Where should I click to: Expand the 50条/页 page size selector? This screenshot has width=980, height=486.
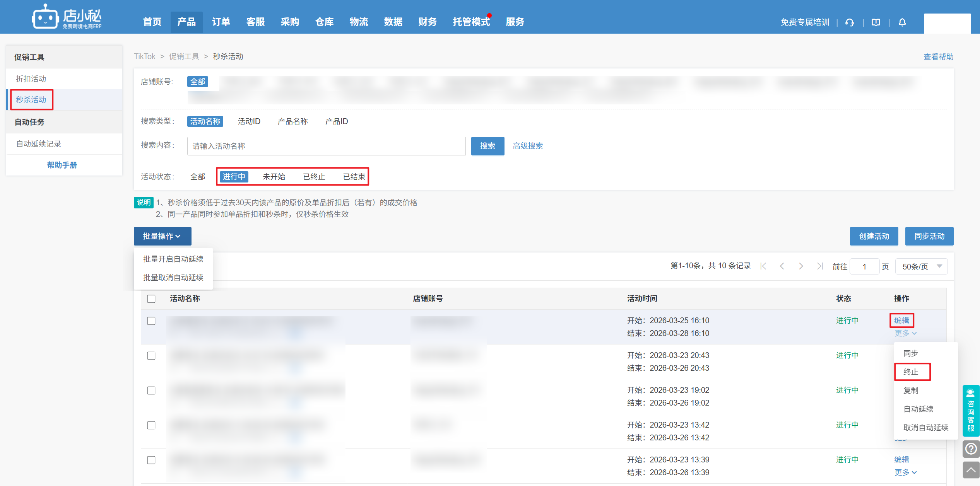(x=921, y=266)
